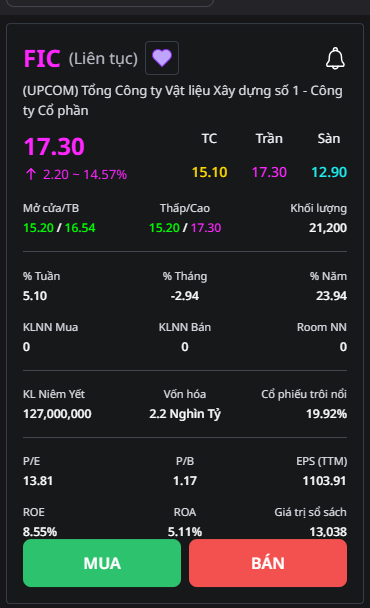Click the KL Niêm Yết value 127,000,000

click(57, 414)
